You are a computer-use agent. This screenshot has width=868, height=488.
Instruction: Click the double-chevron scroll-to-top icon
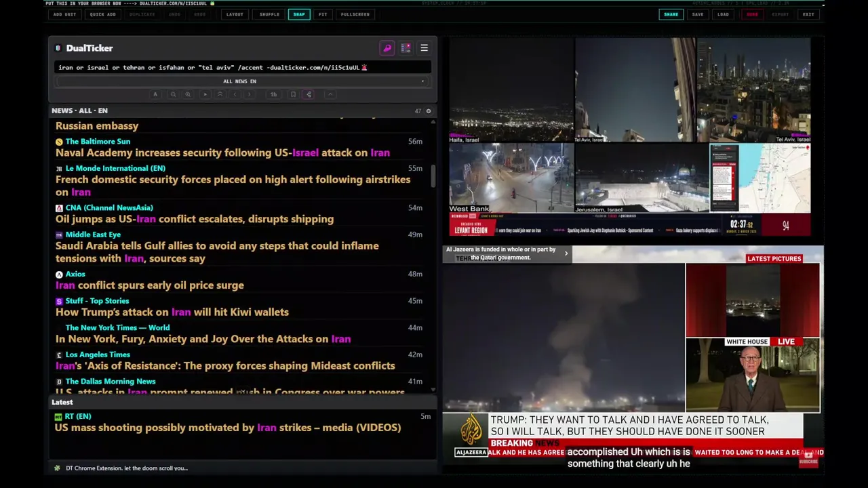click(220, 94)
